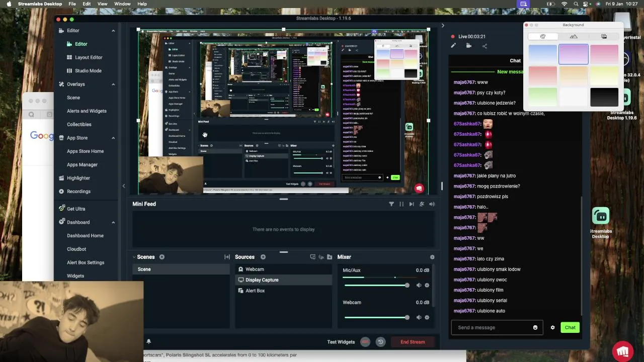Open Window menu in menu bar
644x362 pixels.
coord(122,4)
